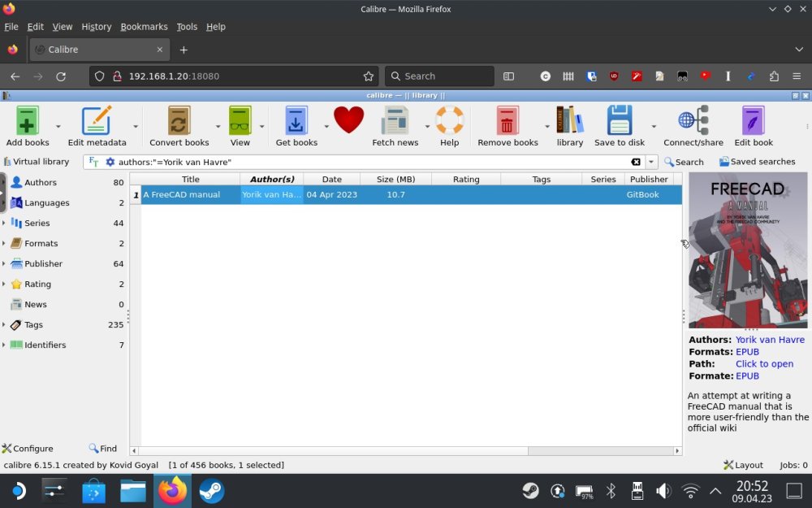Open search history dropdown

click(x=651, y=162)
